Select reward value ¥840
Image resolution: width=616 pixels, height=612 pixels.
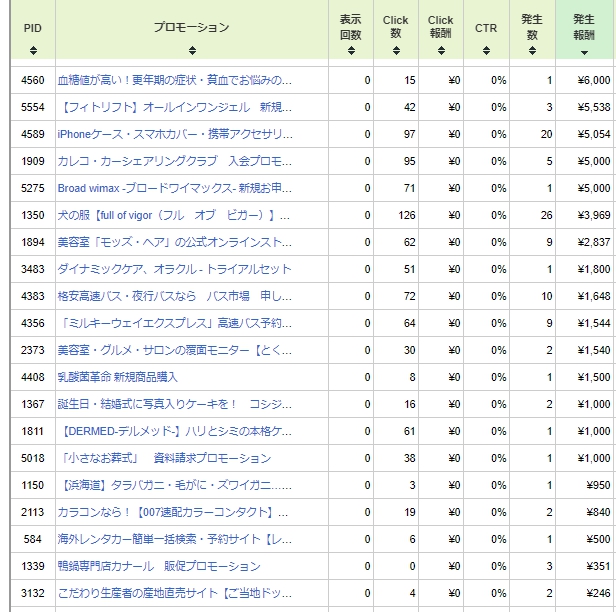coord(598,512)
